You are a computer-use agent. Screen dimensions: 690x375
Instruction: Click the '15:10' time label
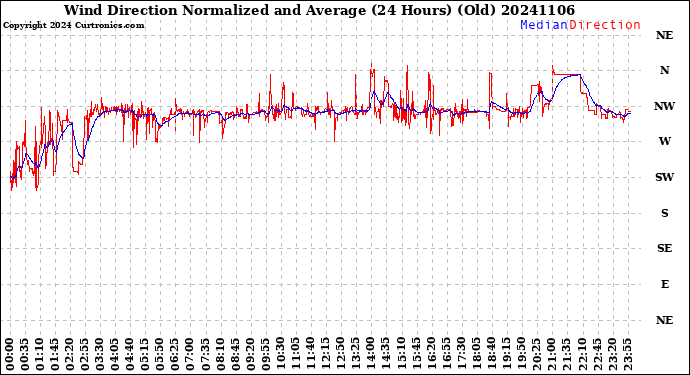(x=401, y=354)
